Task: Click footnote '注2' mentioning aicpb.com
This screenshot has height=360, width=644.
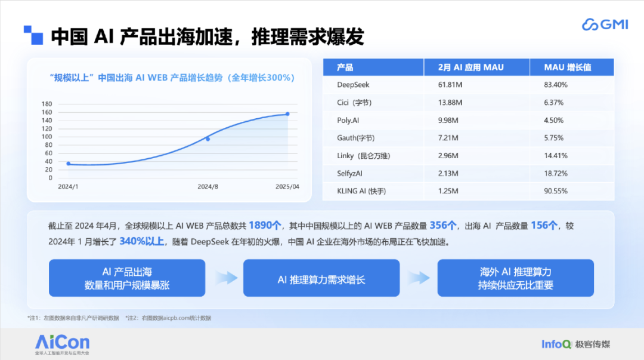Action: pos(168,318)
